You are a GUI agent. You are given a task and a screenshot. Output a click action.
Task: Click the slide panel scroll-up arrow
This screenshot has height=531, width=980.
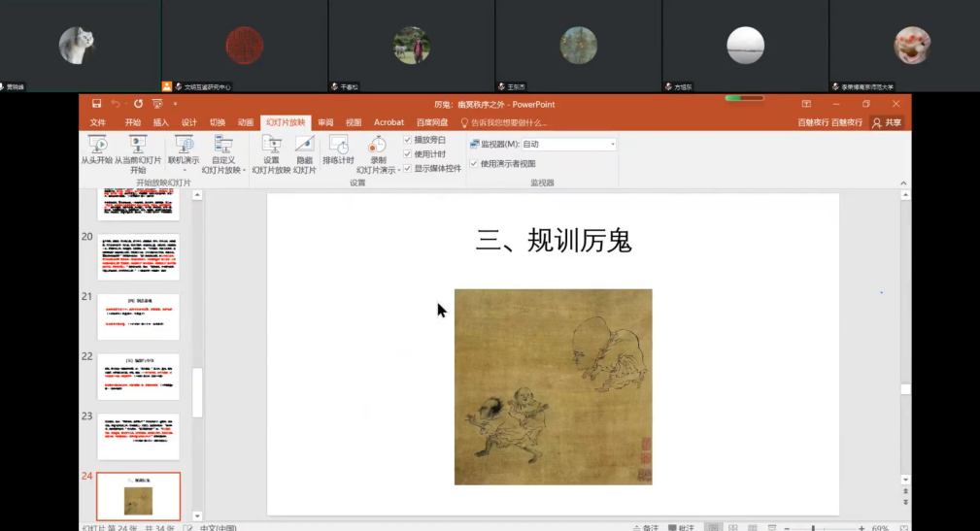(x=197, y=195)
